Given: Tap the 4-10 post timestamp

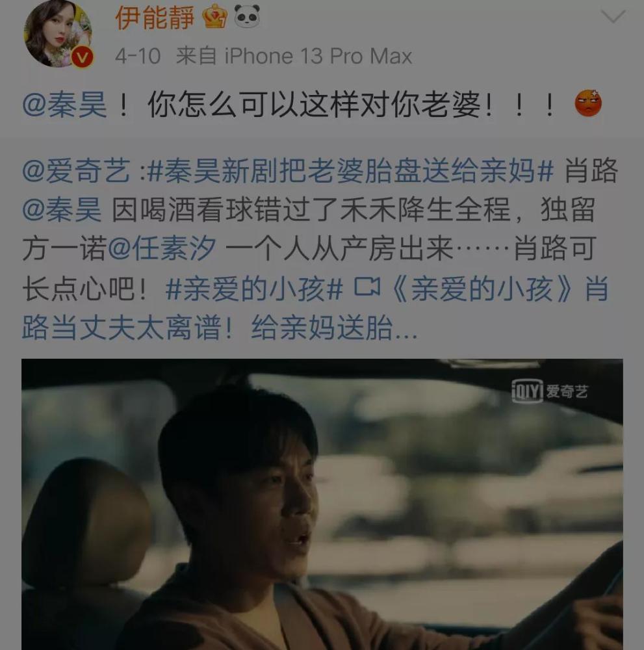Looking at the screenshot, I should pyautogui.click(x=138, y=56).
